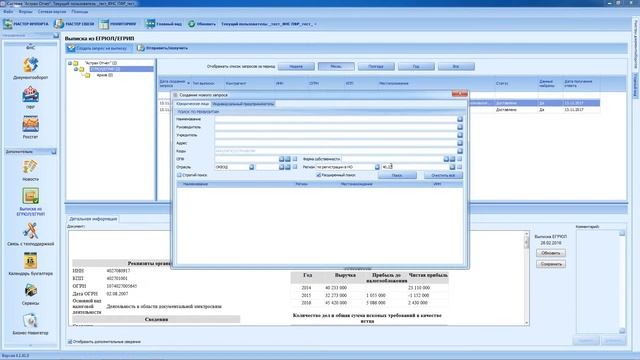Open the Документооборот sidebar icon
Viewport: 640px width, 360px height.
30,68
